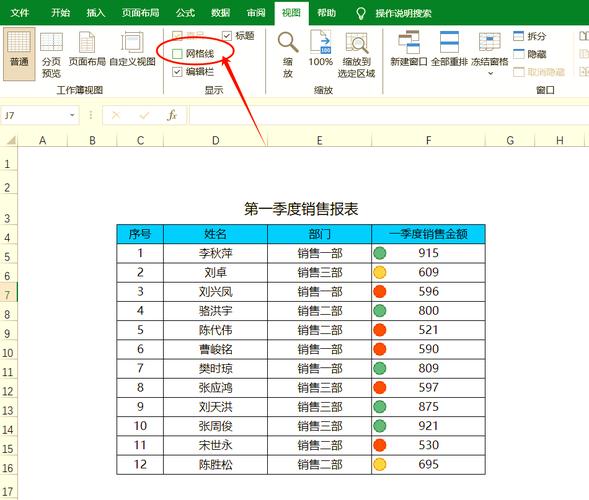Click cell with name 陈胜松
This screenshot has width=589, height=500.
pyautogui.click(x=215, y=464)
